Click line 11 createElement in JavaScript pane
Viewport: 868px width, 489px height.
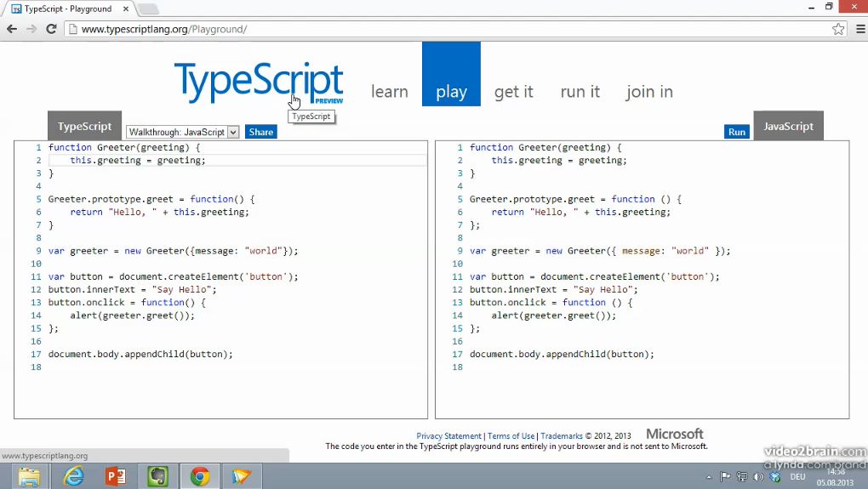click(x=595, y=276)
